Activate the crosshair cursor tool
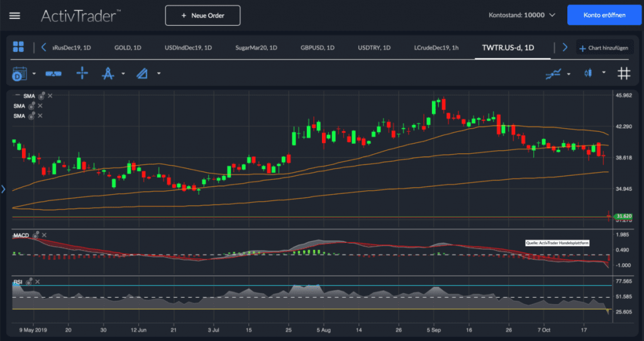 point(82,73)
